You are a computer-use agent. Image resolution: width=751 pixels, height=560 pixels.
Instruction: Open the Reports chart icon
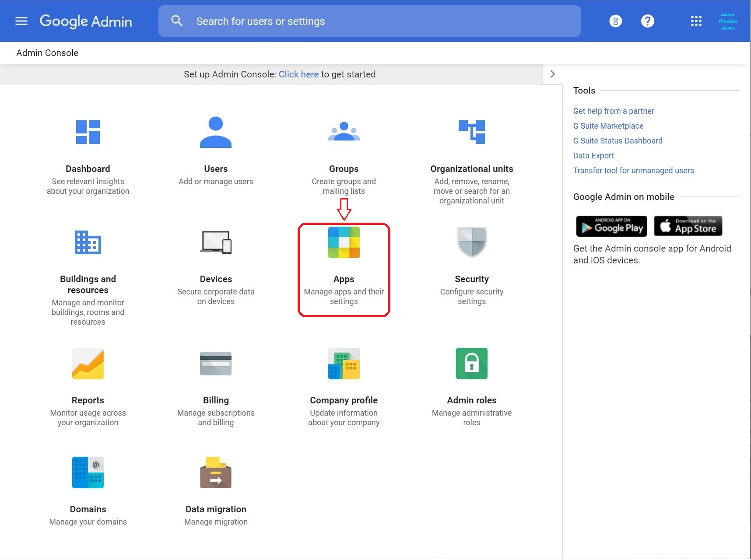click(x=88, y=364)
